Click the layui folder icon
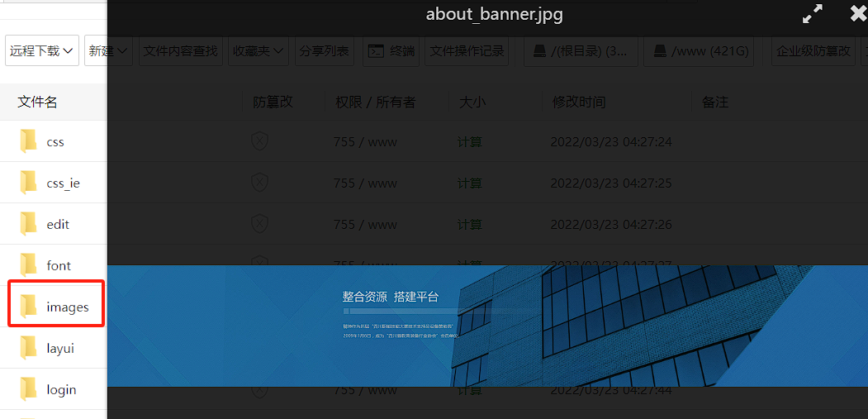Image resolution: width=868 pixels, height=419 pixels. click(x=28, y=348)
